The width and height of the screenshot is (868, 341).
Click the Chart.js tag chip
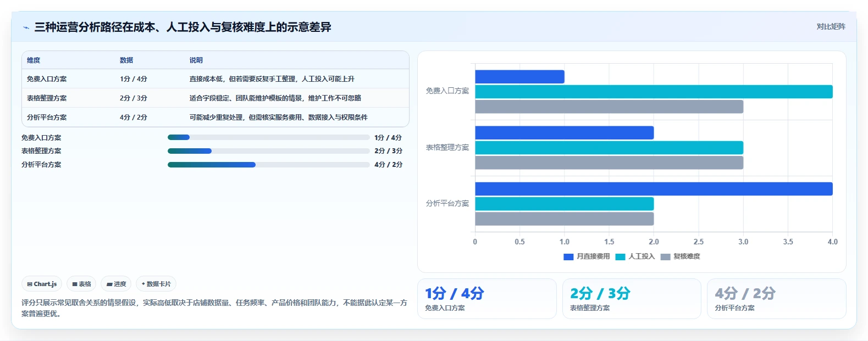click(x=42, y=284)
